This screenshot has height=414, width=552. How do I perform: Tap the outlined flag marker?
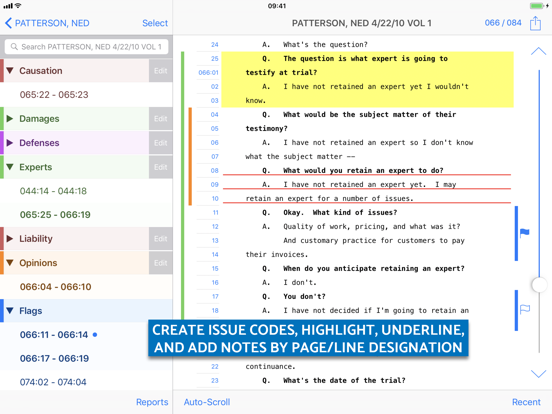525,309
